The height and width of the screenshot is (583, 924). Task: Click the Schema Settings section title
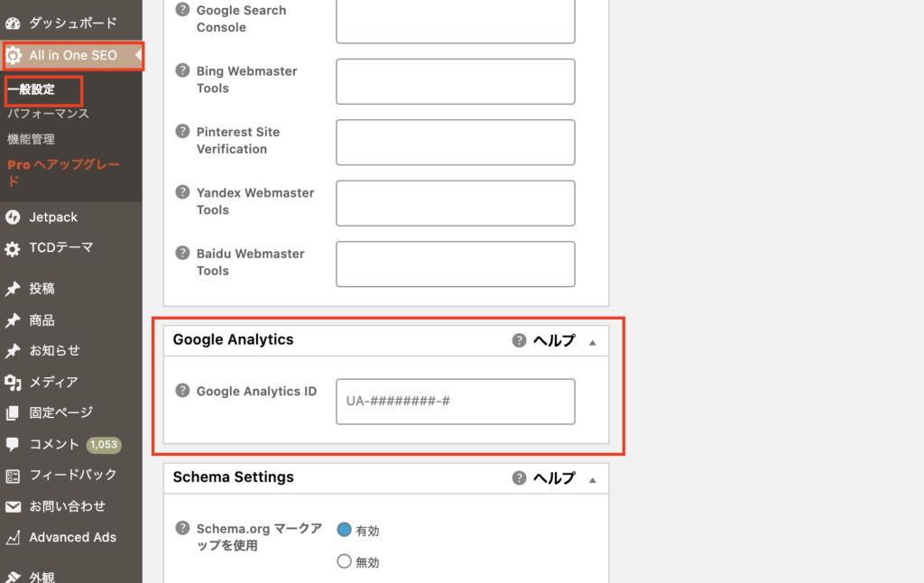(234, 477)
